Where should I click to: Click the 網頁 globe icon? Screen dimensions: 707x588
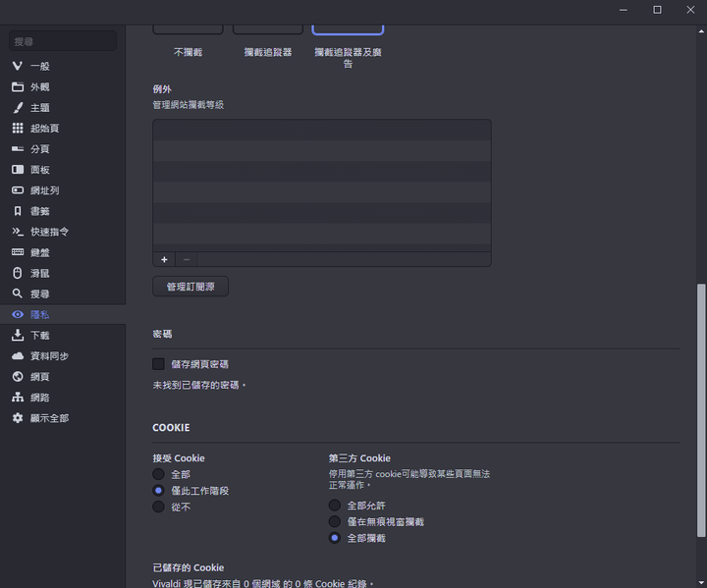[x=18, y=377]
